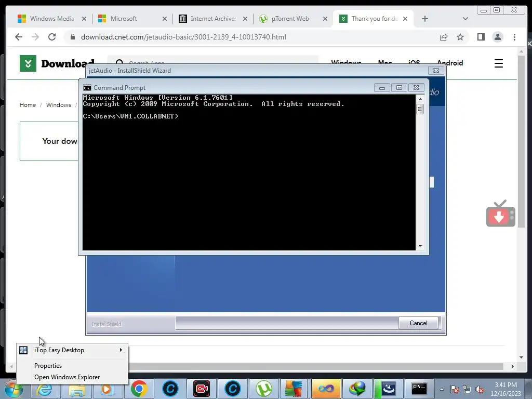The height and width of the screenshot is (399, 532).
Task: Click the address bar URL
Action: [x=183, y=37]
